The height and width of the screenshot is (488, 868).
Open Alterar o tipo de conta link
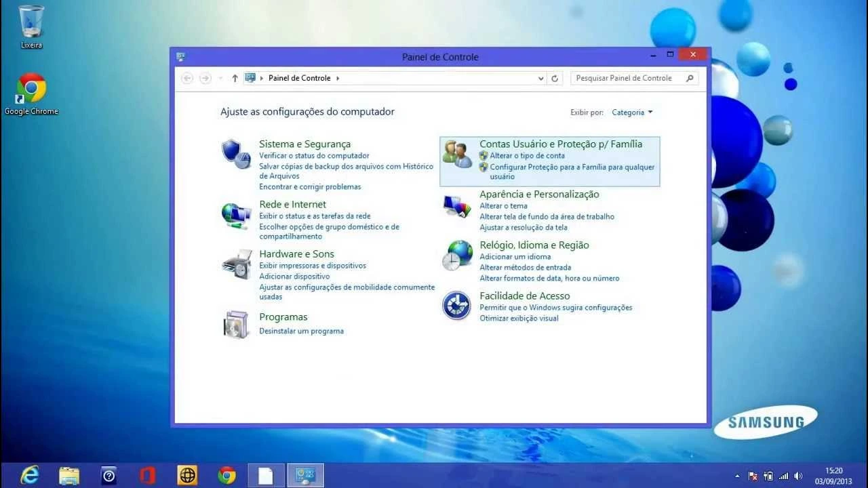coord(527,156)
